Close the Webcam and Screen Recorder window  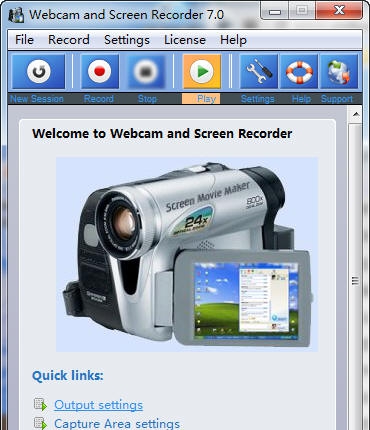coord(339,11)
